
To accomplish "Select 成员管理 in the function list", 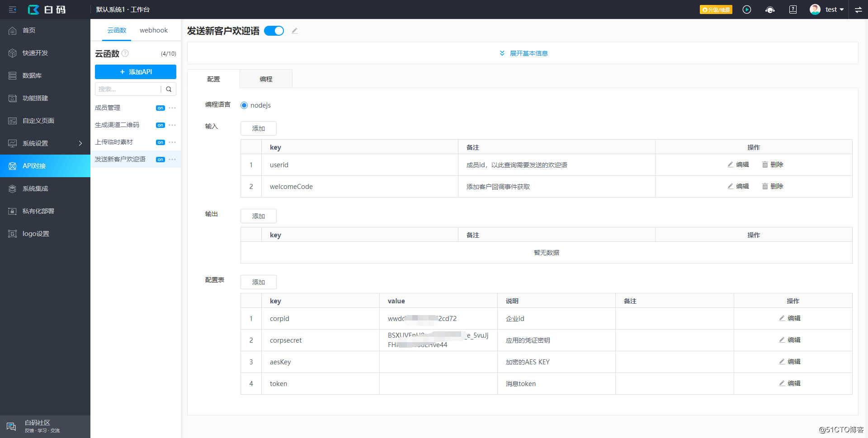I will point(108,108).
